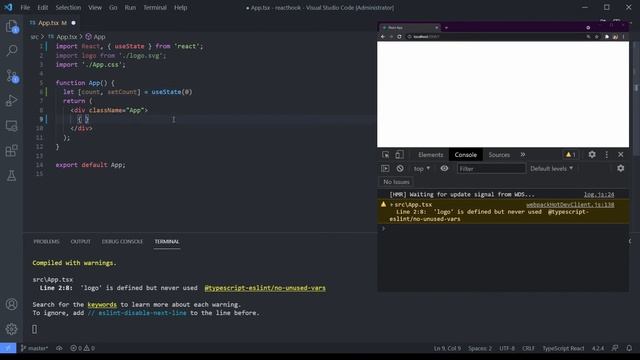Viewport: 640px width, 360px height.
Task: Clear the console
Action: (400, 169)
